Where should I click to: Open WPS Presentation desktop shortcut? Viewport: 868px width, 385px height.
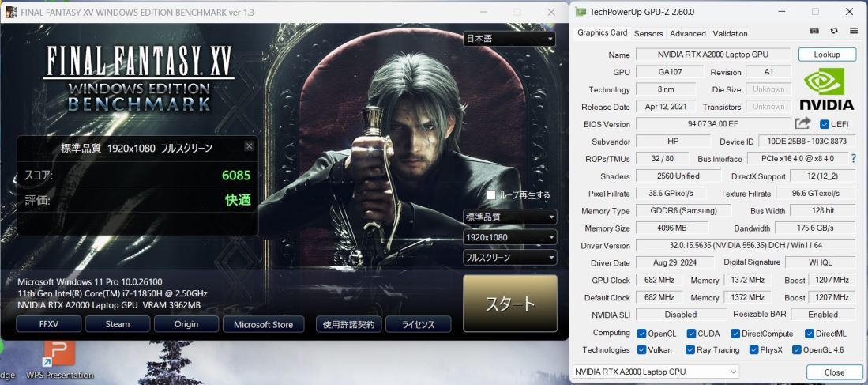[59, 359]
